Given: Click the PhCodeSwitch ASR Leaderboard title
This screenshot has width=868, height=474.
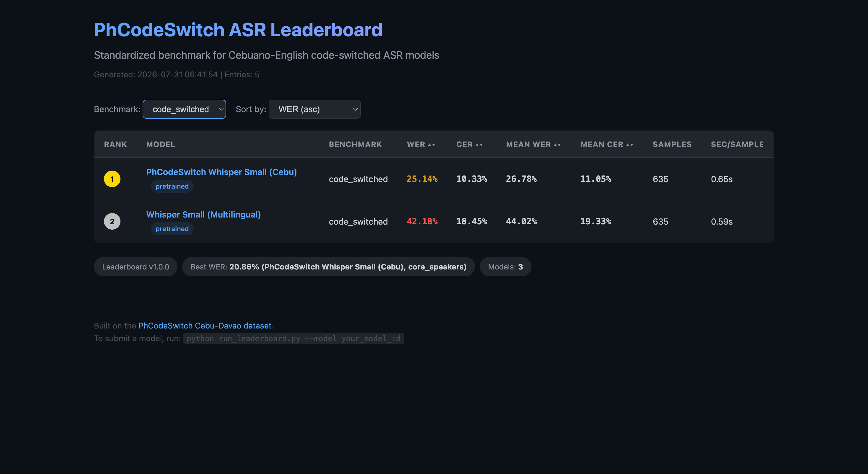Looking at the screenshot, I should click(x=238, y=30).
